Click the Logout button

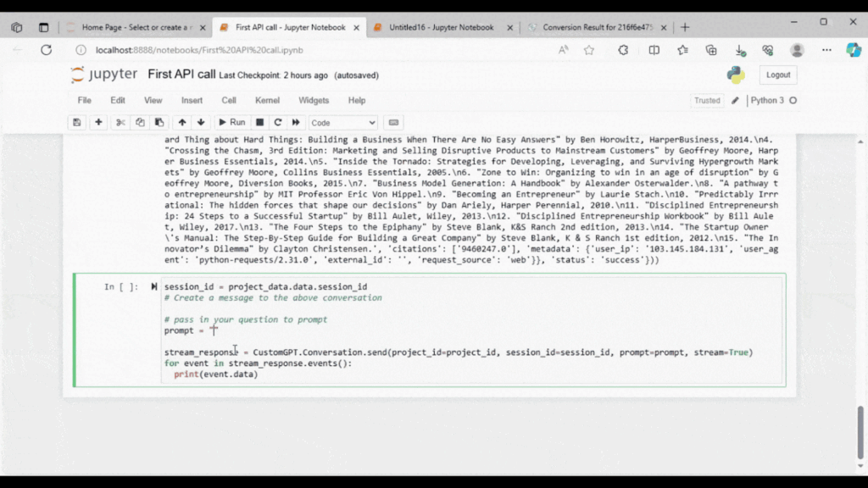[x=777, y=75]
